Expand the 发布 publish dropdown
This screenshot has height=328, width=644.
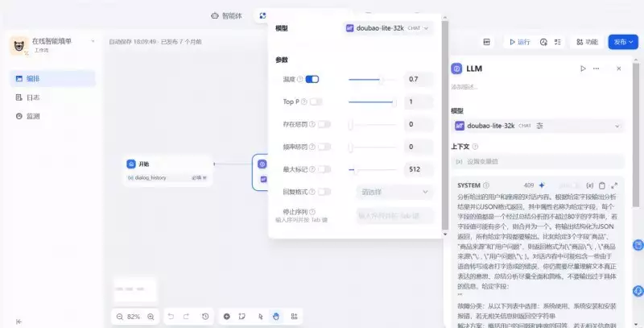point(623,42)
